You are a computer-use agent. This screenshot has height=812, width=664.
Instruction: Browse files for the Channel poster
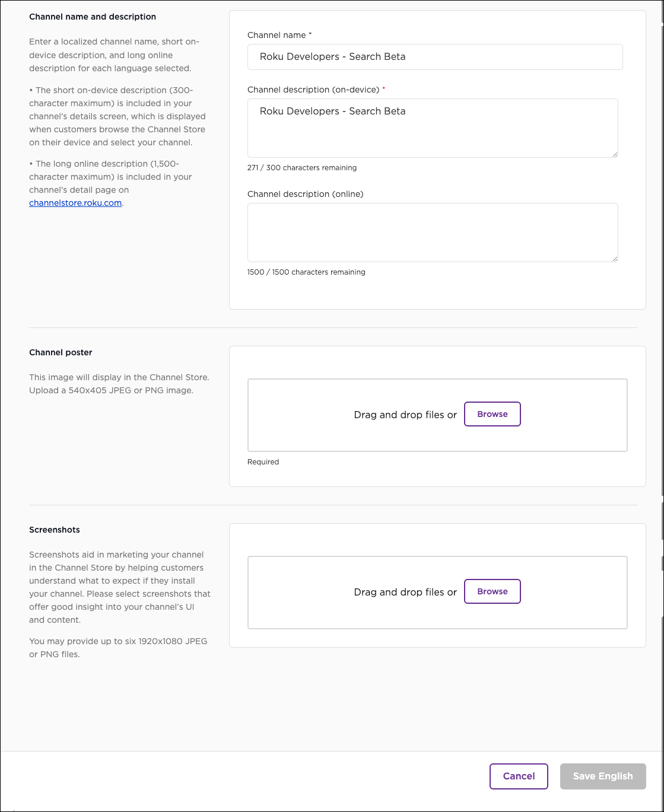coord(492,414)
